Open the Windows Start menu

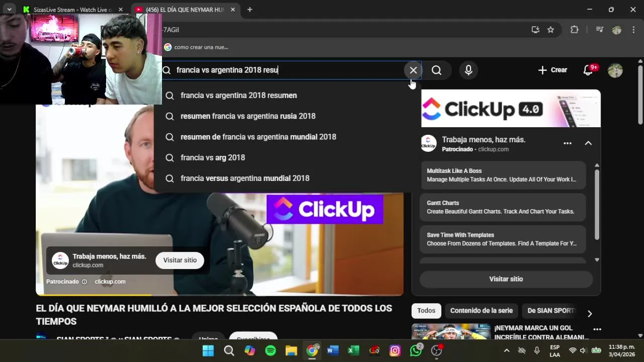click(208, 351)
